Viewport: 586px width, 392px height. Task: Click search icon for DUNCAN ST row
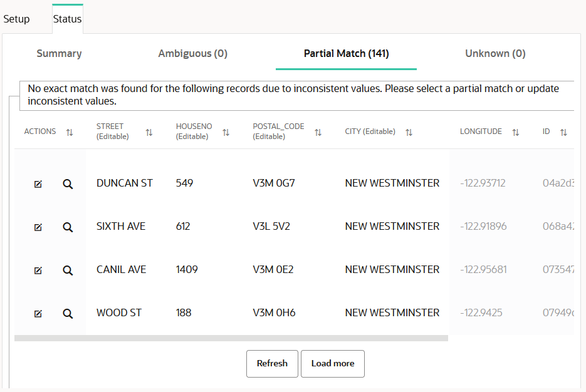(x=68, y=184)
